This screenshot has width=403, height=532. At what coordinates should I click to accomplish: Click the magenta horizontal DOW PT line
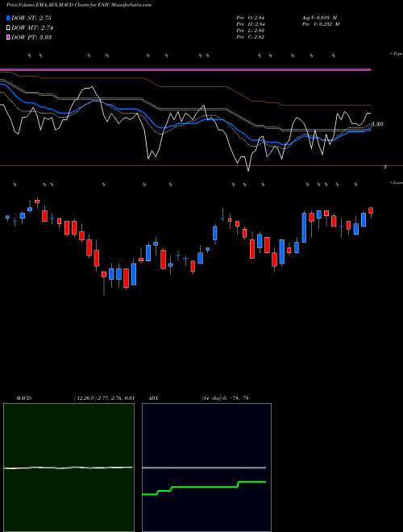coord(185,70)
